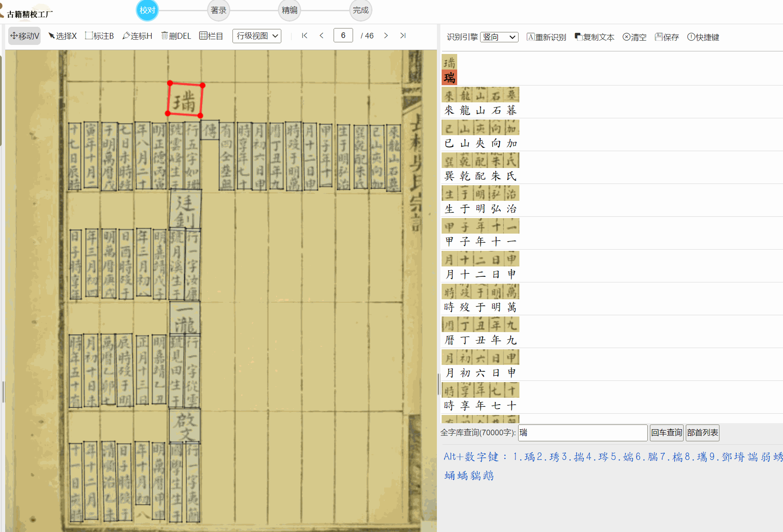Click the 回车查询 search button

pyautogui.click(x=666, y=433)
